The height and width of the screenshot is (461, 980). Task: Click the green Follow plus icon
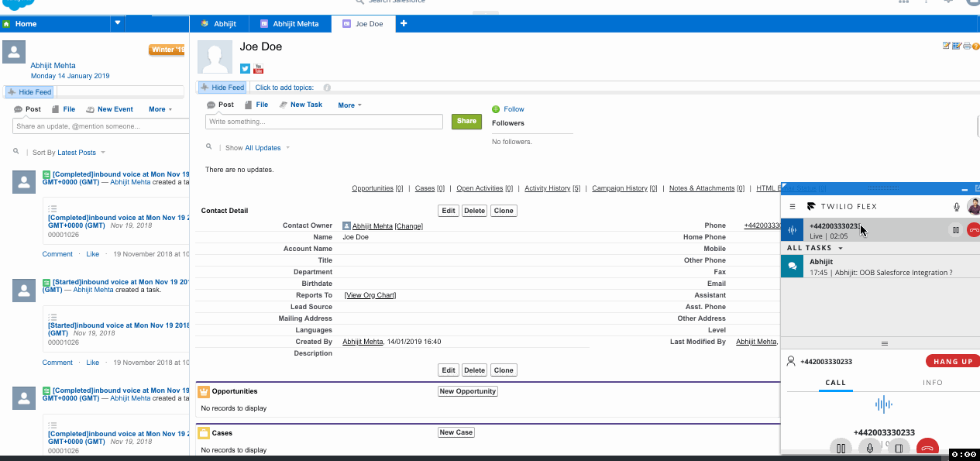(496, 109)
